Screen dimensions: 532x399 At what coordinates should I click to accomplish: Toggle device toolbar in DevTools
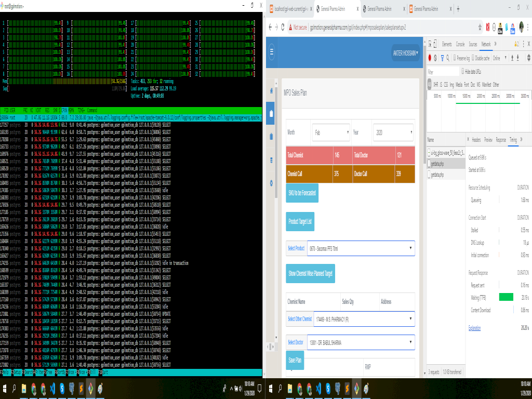point(435,44)
